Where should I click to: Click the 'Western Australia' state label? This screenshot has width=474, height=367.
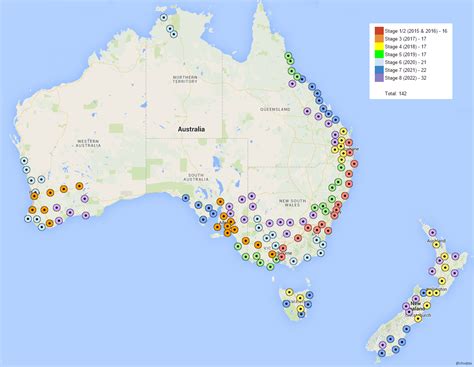pos(88,143)
